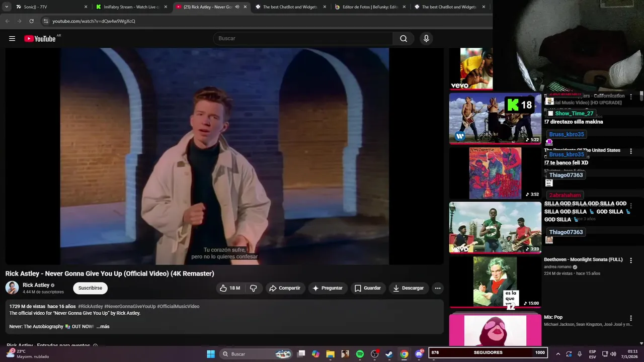Screen dimensions: 644x362
Task: Save the video with Guardar
Action: pos(368,288)
